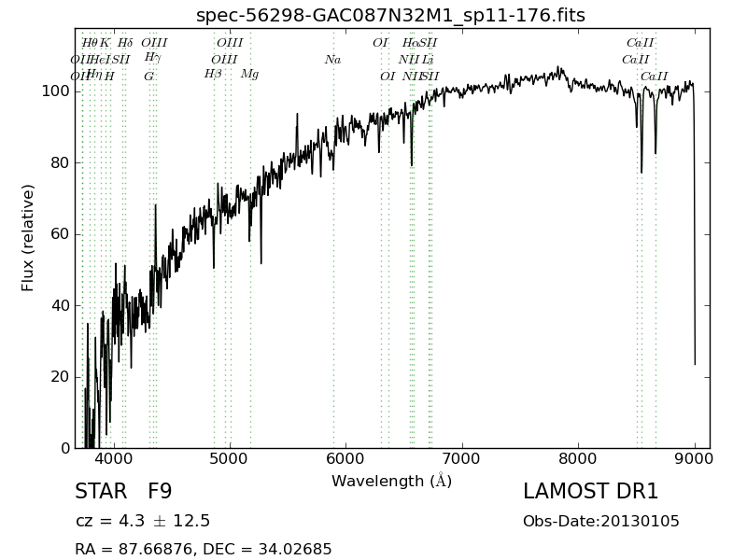Click the HeI spectral line label

100,60
